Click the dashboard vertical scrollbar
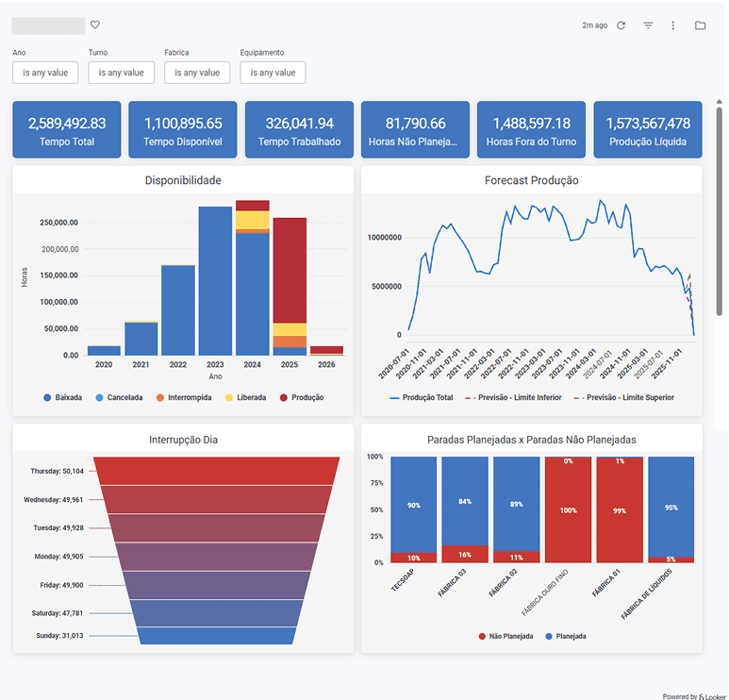 [x=720, y=211]
